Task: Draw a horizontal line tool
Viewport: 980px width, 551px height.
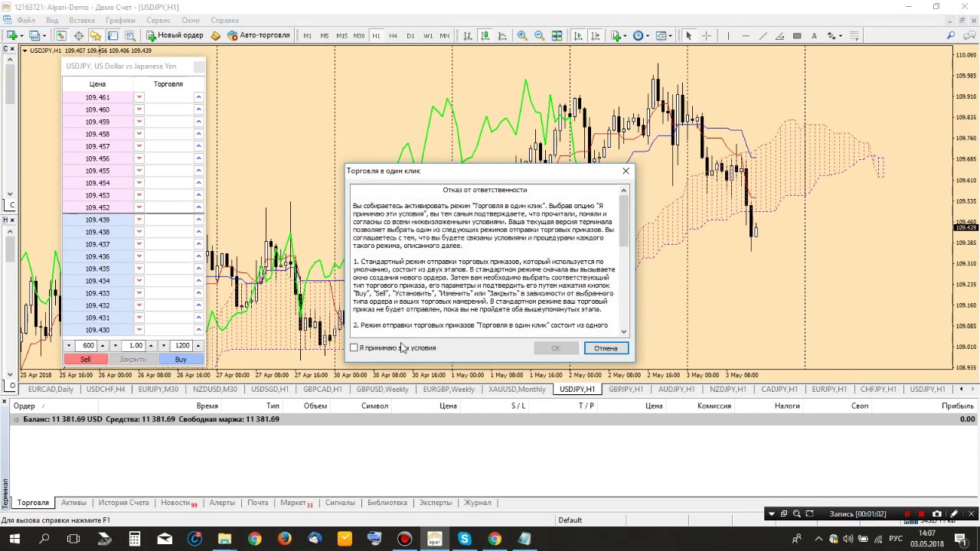Action: (746, 35)
